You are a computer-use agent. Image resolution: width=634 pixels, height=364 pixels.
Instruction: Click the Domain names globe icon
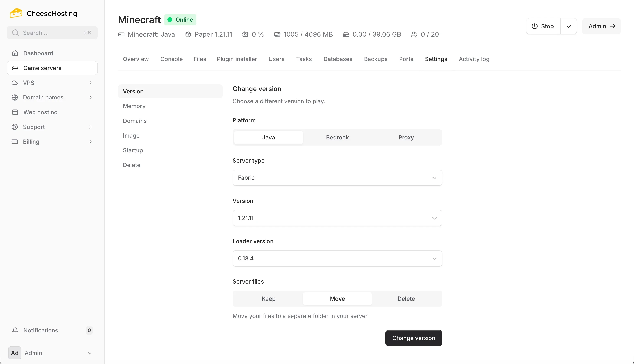point(15,97)
